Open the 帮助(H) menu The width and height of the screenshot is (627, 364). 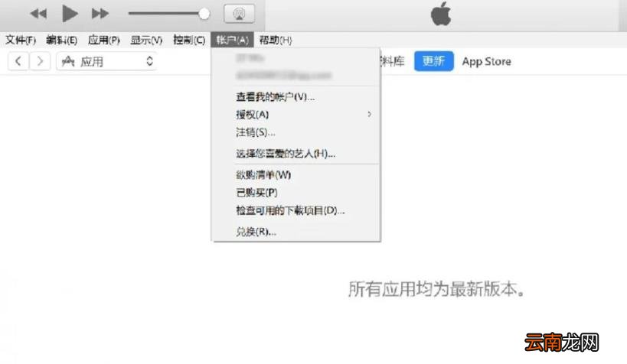click(276, 40)
